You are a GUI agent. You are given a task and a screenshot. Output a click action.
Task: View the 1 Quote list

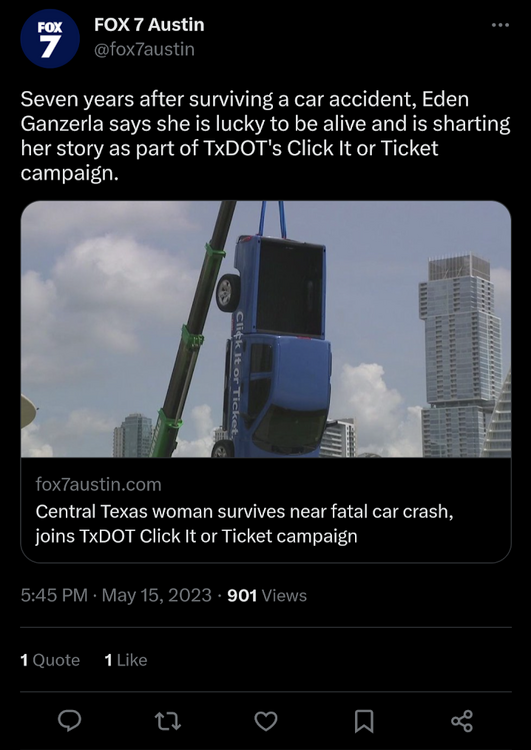click(50, 660)
